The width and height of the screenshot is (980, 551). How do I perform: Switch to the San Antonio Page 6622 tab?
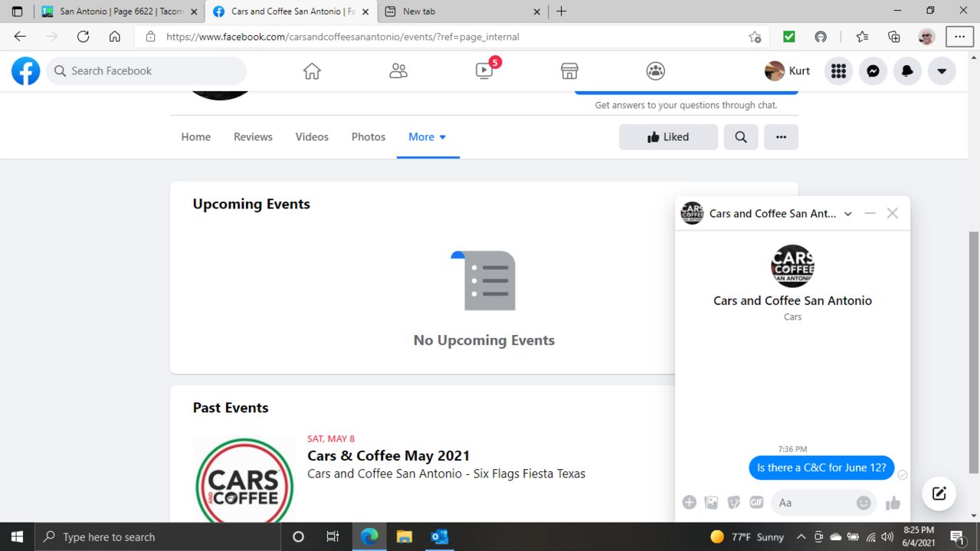(120, 11)
